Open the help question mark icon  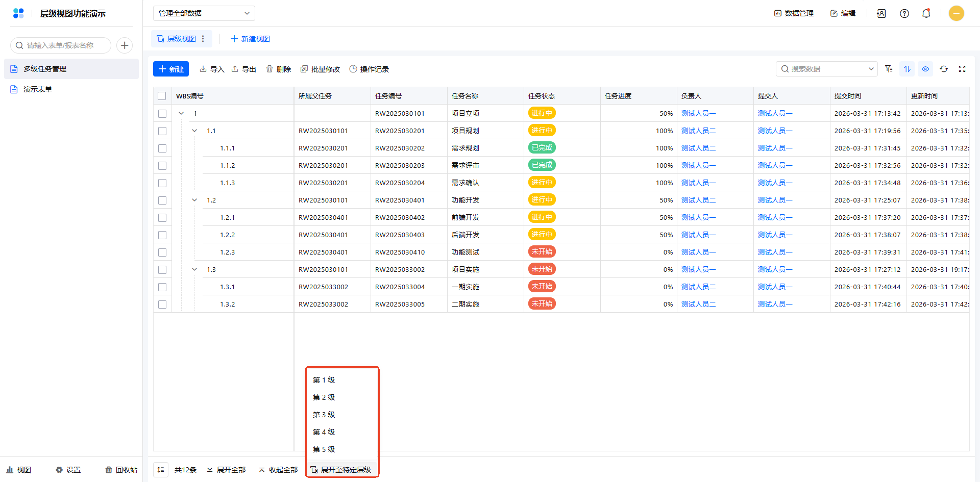[x=904, y=13]
